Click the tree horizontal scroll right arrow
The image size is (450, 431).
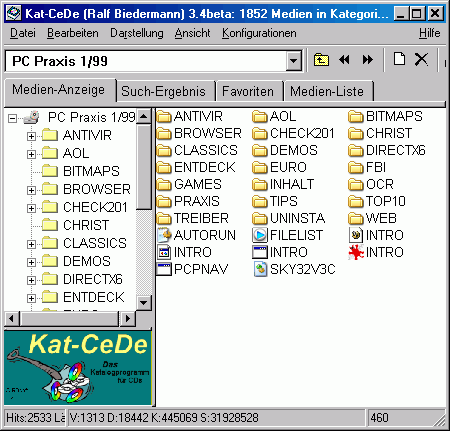click(x=128, y=319)
